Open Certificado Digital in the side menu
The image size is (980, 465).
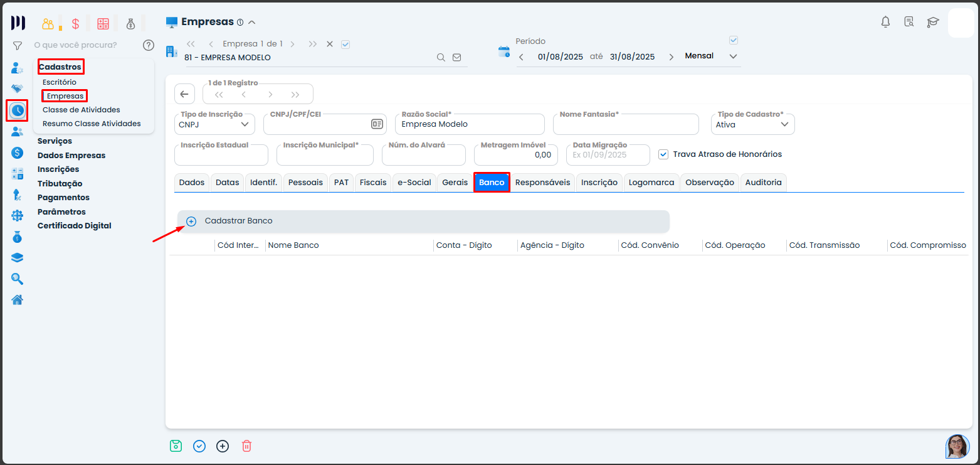tap(74, 226)
